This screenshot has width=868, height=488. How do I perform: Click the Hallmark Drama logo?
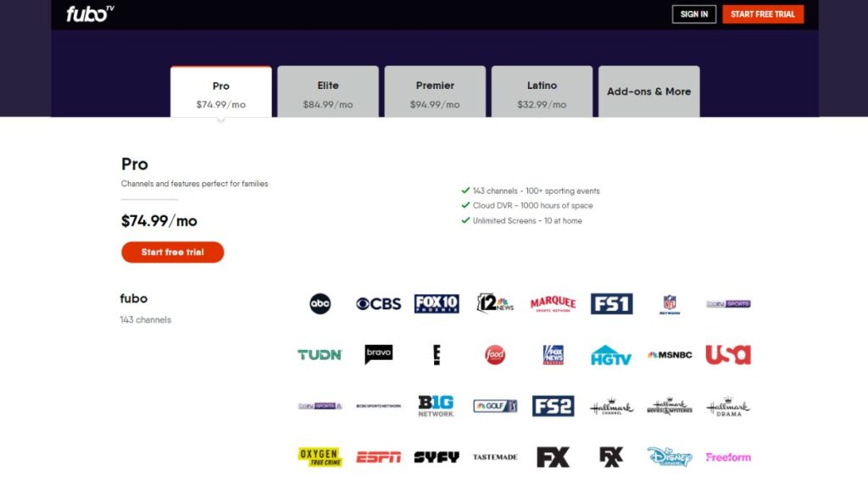click(728, 407)
